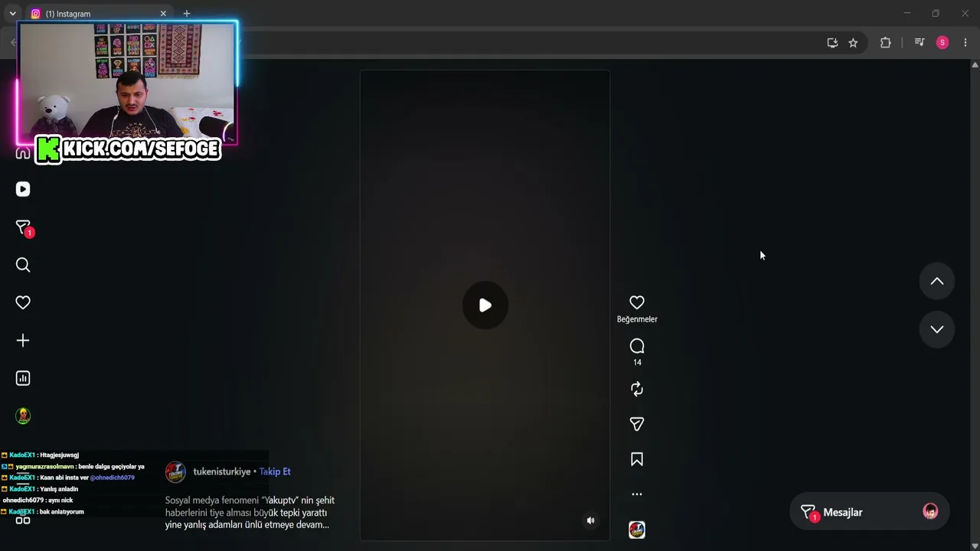Save the reel with the bookmark icon

637,459
